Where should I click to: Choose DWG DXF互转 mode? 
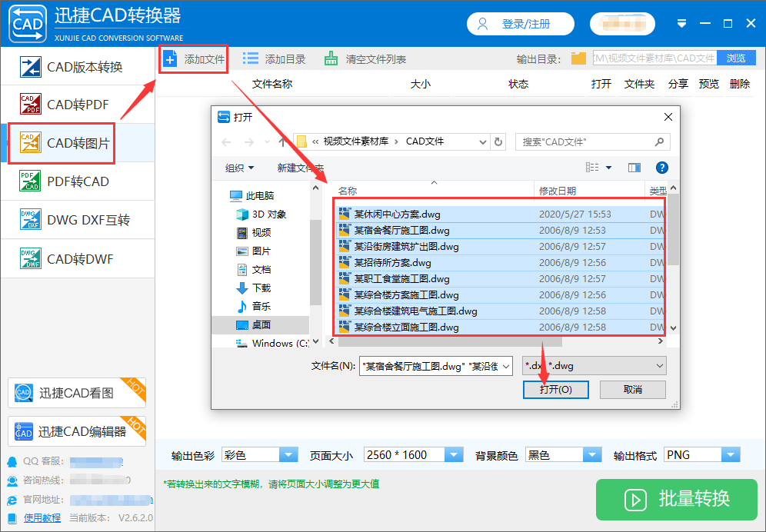pos(78,220)
